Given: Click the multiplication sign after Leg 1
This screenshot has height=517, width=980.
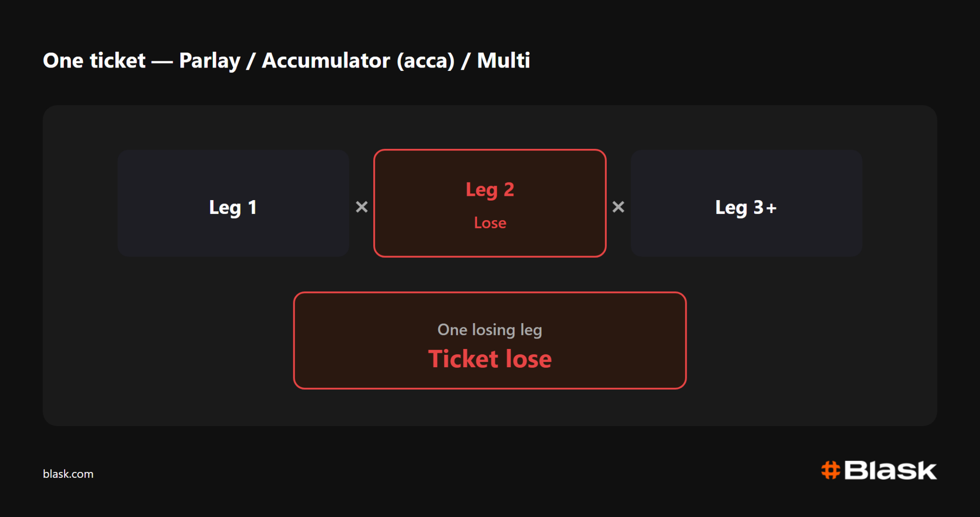Looking at the screenshot, I should pos(362,207).
